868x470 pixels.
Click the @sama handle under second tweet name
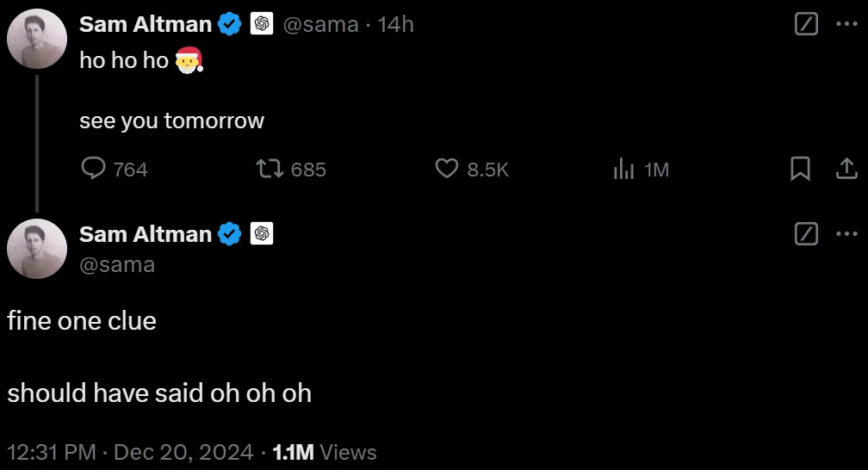pyautogui.click(x=117, y=263)
